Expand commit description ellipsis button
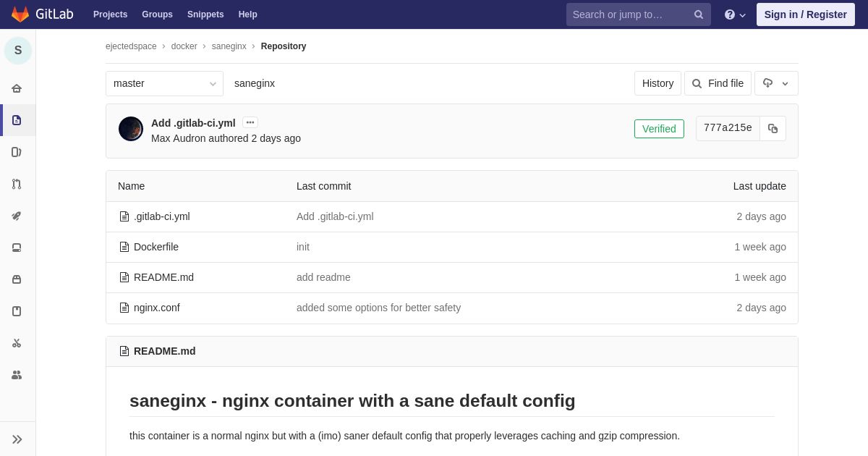Image resolution: width=868 pixels, height=456 pixels. click(x=250, y=122)
